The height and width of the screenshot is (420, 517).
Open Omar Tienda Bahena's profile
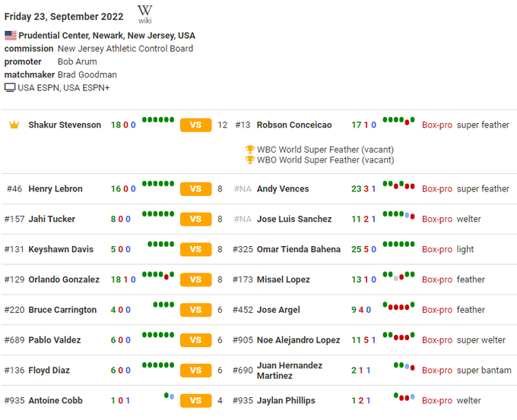click(x=299, y=249)
